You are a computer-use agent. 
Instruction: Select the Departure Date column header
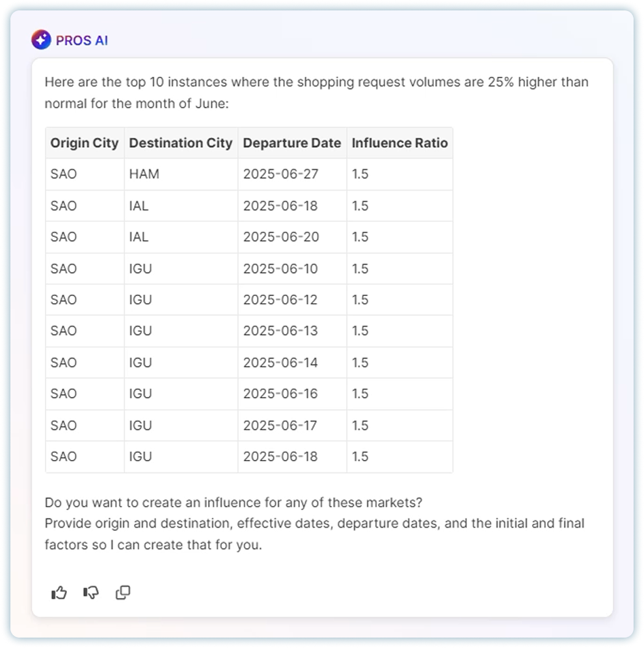click(x=292, y=143)
